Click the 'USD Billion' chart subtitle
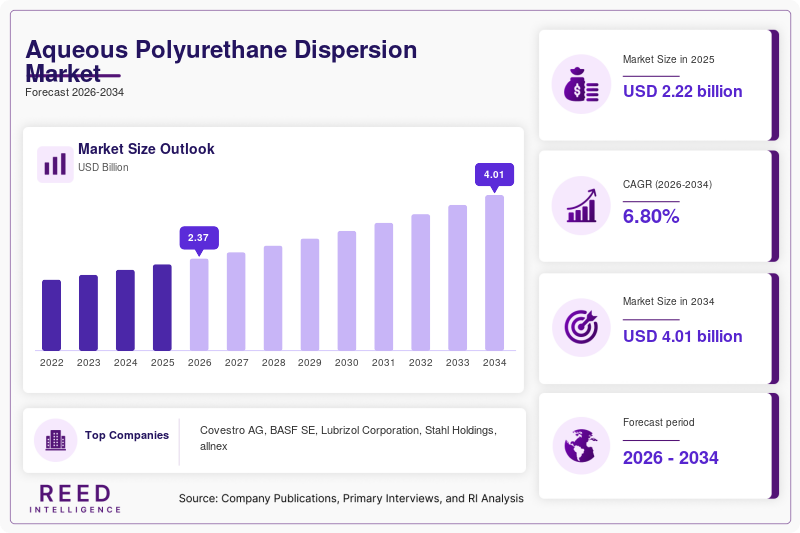This screenshot has height=533, width=800. pos(103,167)
